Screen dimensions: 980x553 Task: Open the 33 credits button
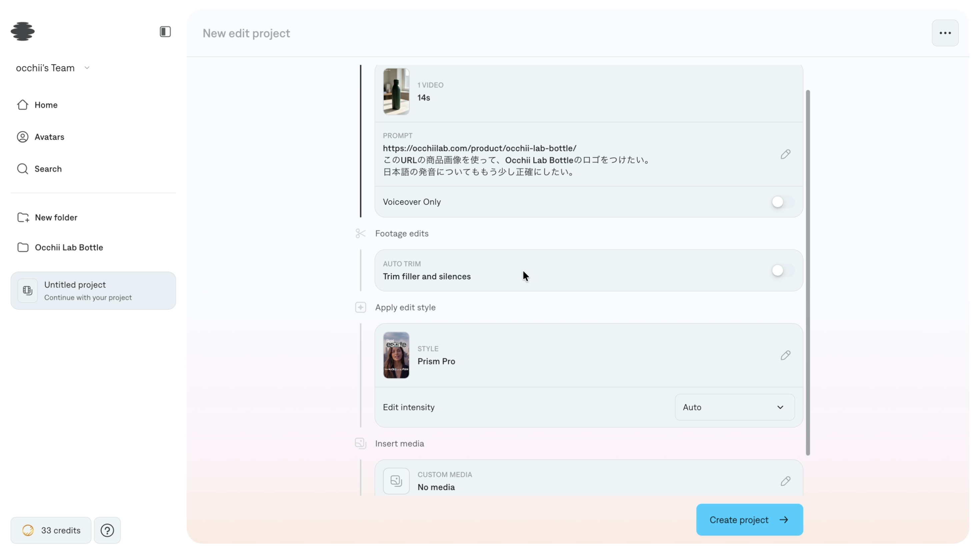pos(51,530)
